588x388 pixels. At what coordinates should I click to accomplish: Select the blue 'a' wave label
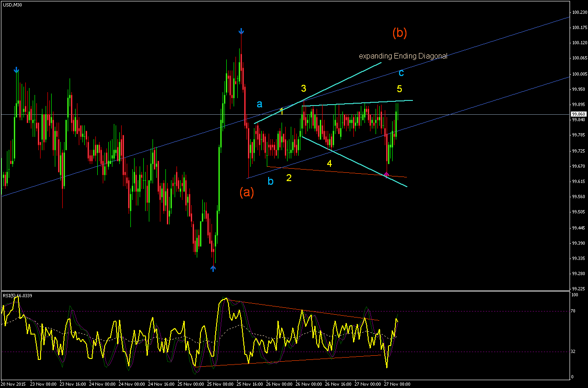259,104
